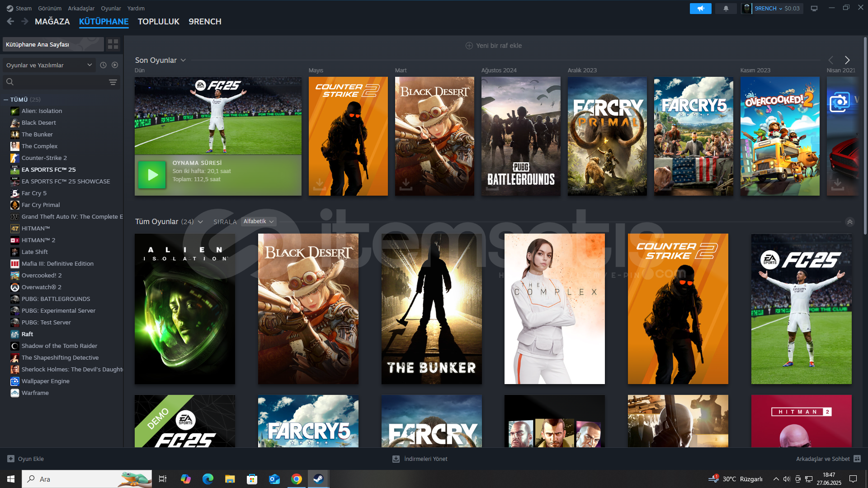This screenshot has width=868, height=488.
Task: Open Steam from the Windows taskbar
Action: pyautogui.click(x=318, y=479)
